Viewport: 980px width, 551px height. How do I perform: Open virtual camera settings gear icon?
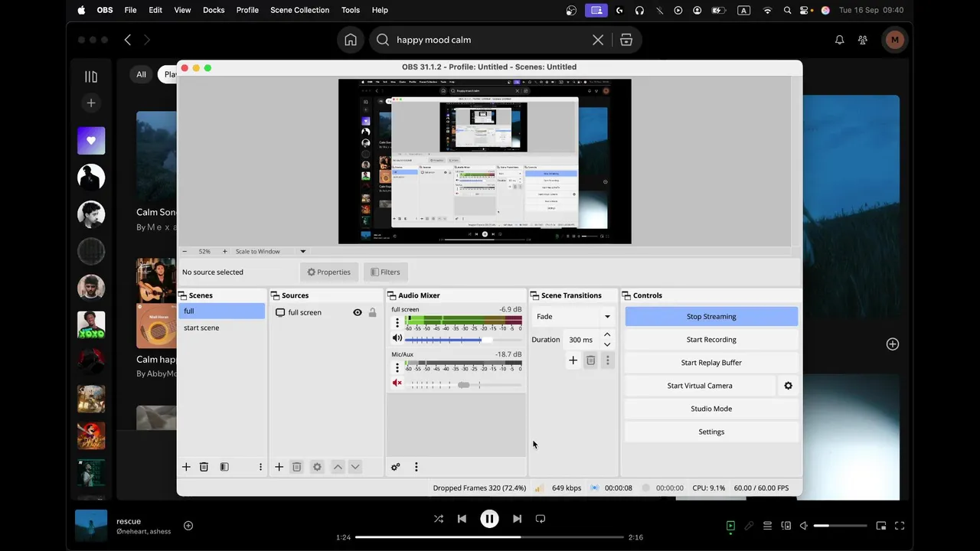pyautogui.click(x=789, y=386)
